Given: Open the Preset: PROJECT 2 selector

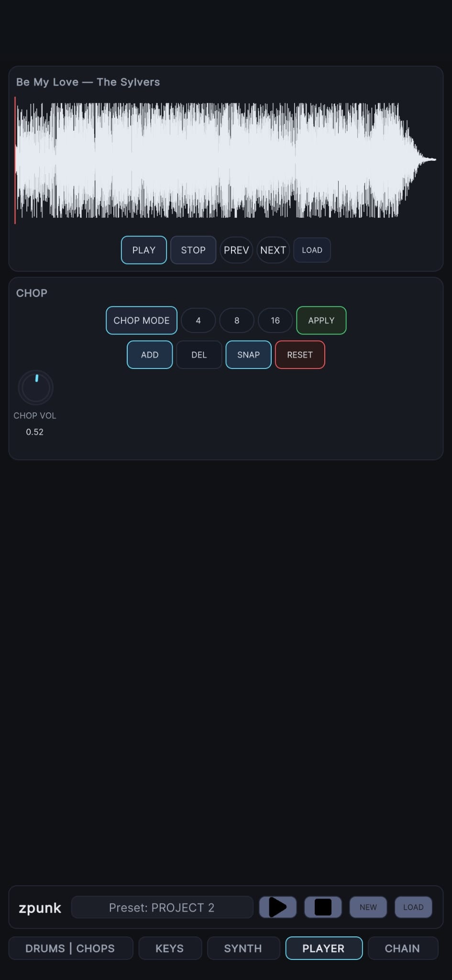Looking at the screenshot, I should tap(162, 907).
